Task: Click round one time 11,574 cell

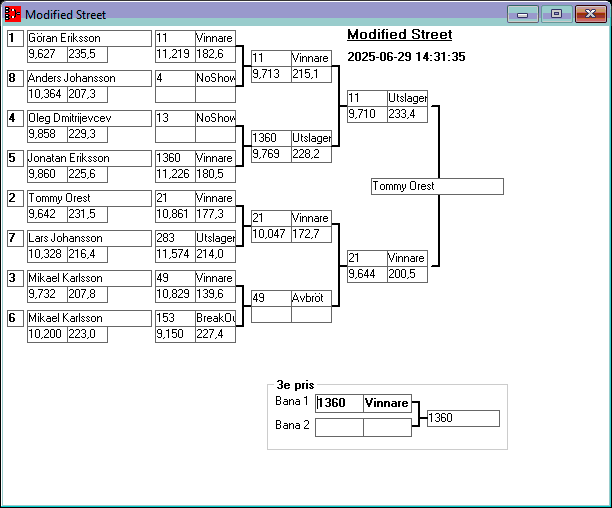Action: click(x=175, y=254)
